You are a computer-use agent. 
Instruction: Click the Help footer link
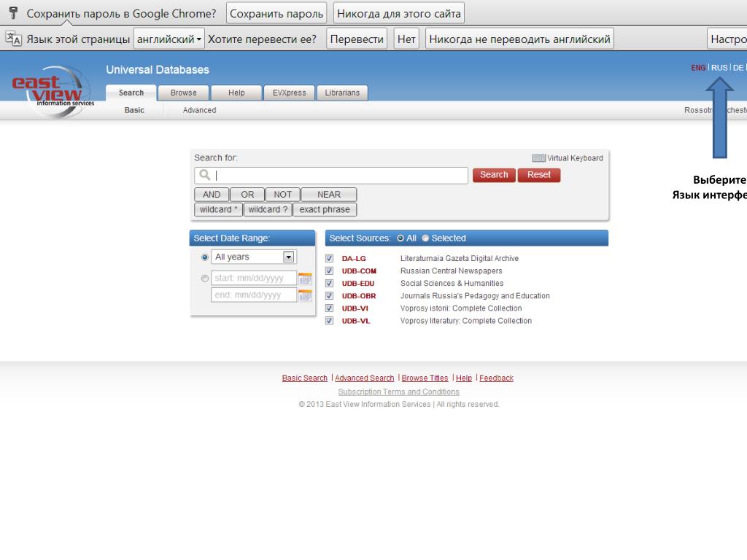[x=464, y=378]
